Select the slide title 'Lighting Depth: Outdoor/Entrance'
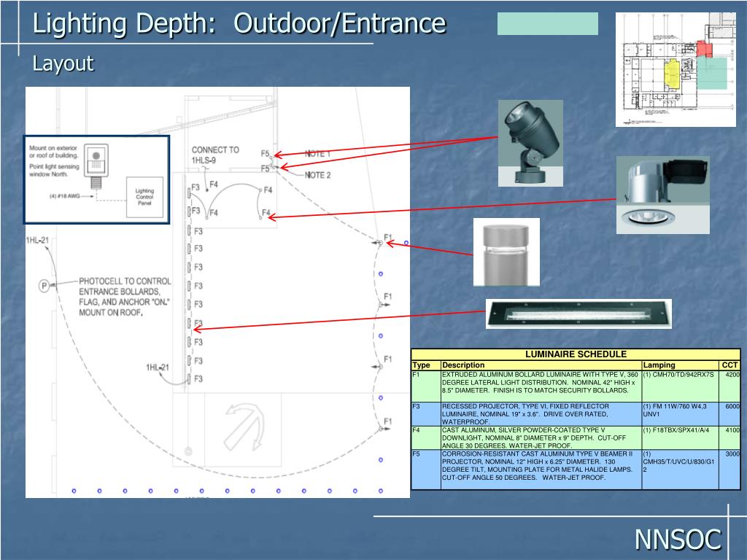This screenshot has height=560, width=747. click(x=239, y=23)
